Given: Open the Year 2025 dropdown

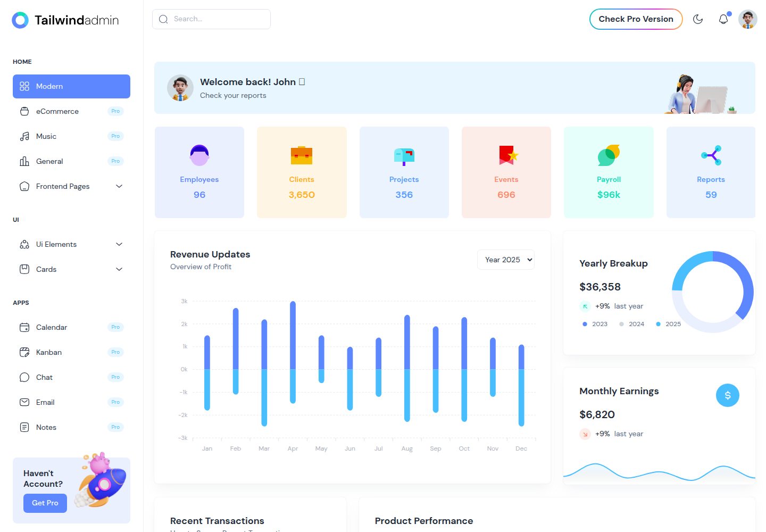Looking at the screenshot, I should [506, 260].
